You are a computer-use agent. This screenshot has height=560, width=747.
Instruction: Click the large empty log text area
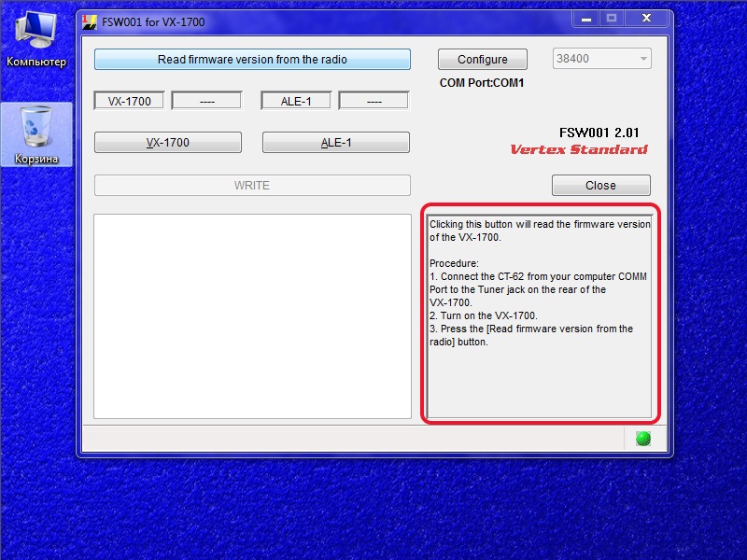252,316
